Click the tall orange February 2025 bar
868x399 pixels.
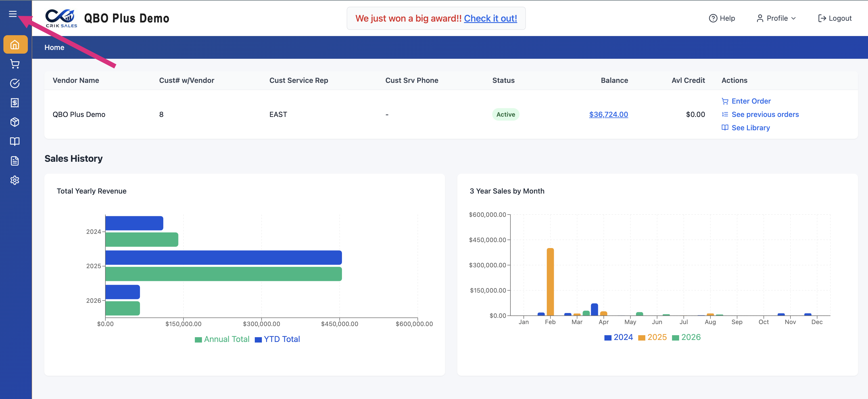[x=550, y=282]
